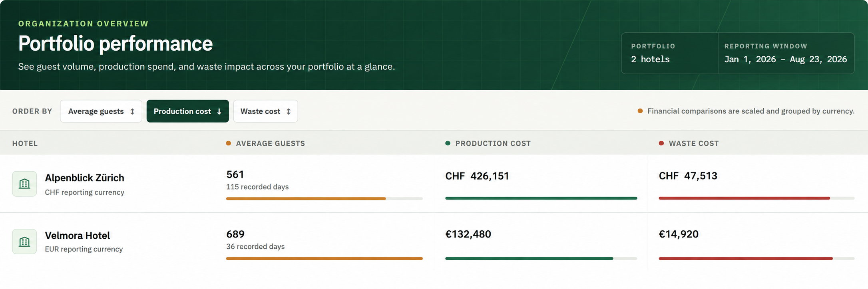Click the orange dot beside Average Guests header

pyautogui.click(x=229, y=143)
